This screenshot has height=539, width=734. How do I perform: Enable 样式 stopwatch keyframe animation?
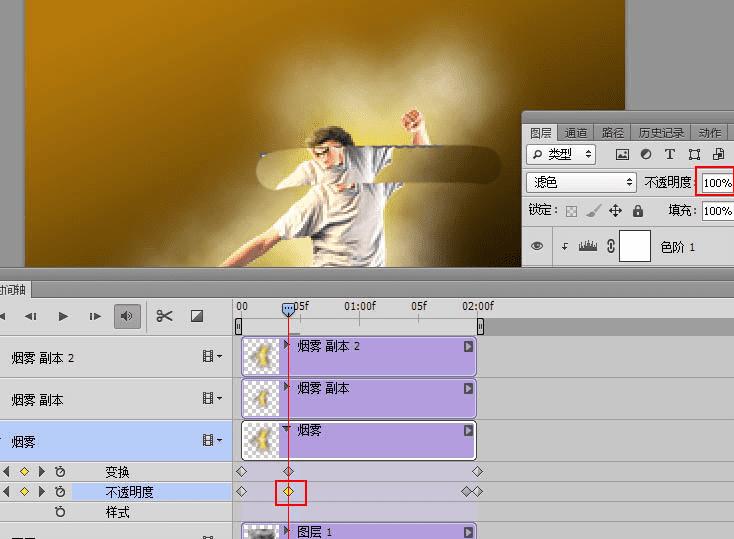tap(60, 512)
